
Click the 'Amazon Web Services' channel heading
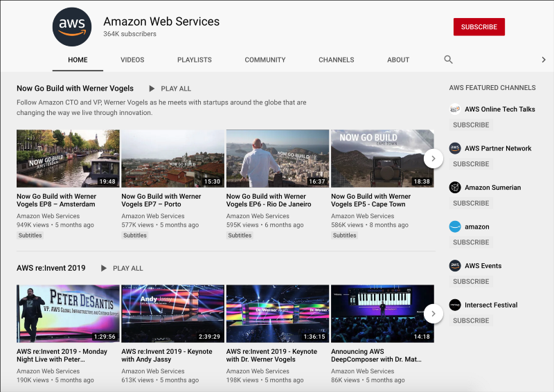[161, 21]
